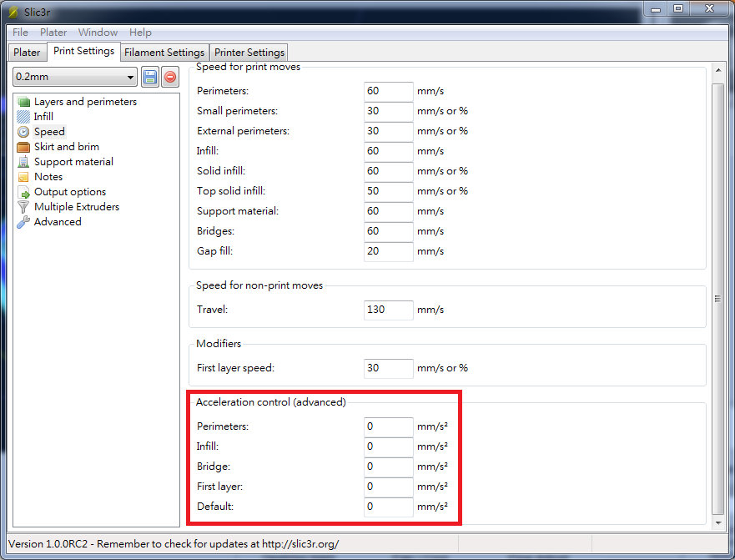Viewport: 735px width, 560px height.
Task: Click the First layer speed field
Action: (x=388, y=368)
